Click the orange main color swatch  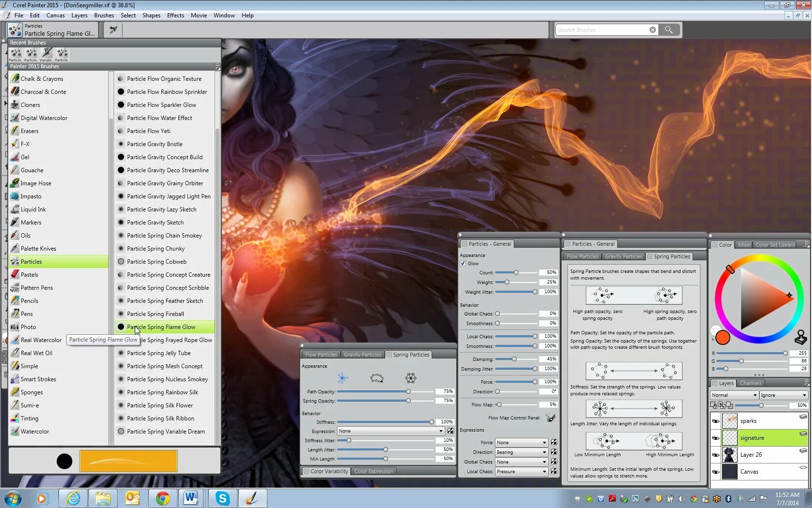(x=723, y=338)
